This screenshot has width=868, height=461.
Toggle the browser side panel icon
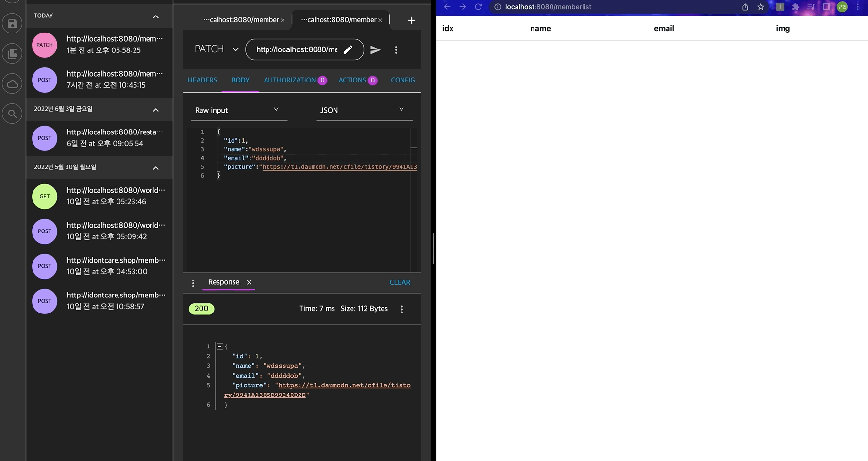[x=826, y=7]
